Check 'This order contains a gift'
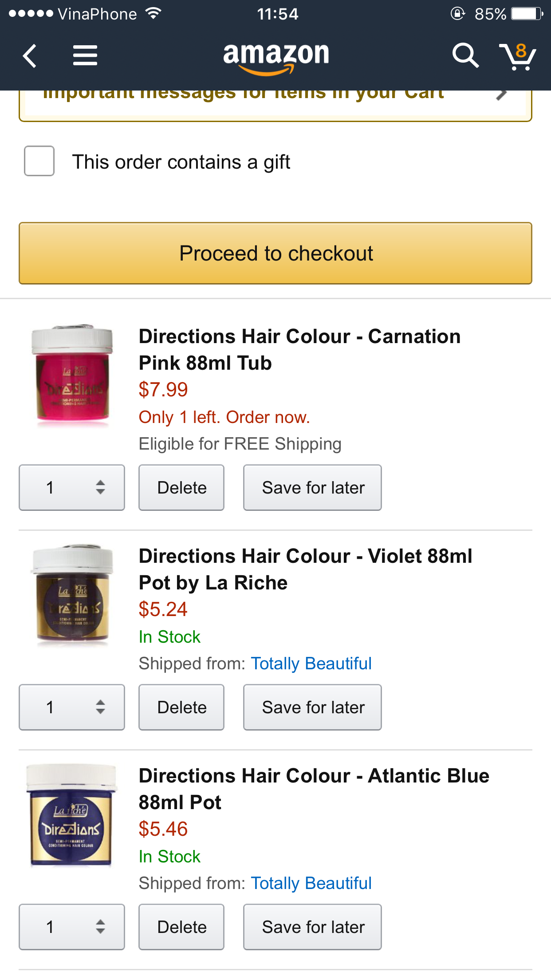This screenshot has width=551, height=980. (x=39, y=161)
